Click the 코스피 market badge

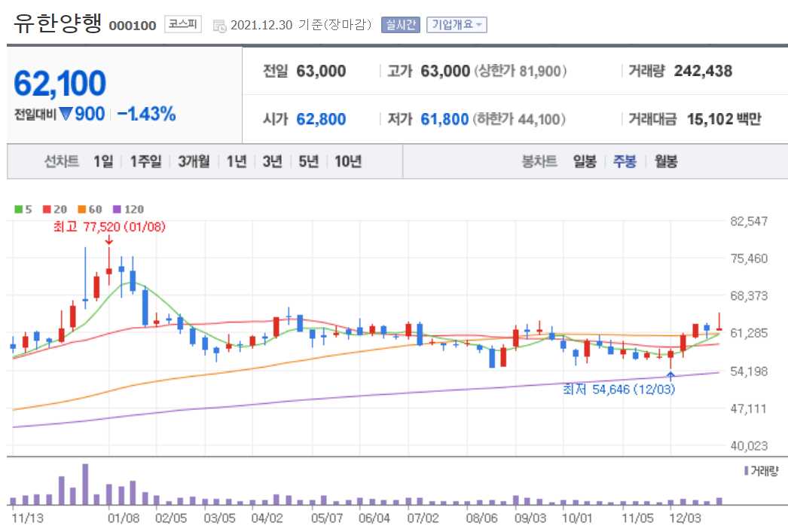click(x=182, y=24)
